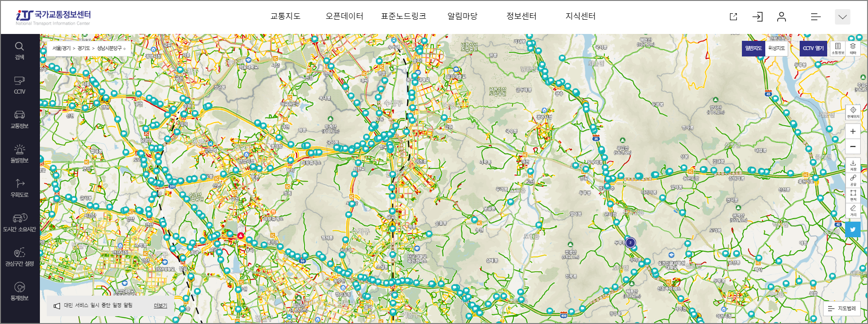Open the 돌발정보 incident info panel

(x=19, y=154)
